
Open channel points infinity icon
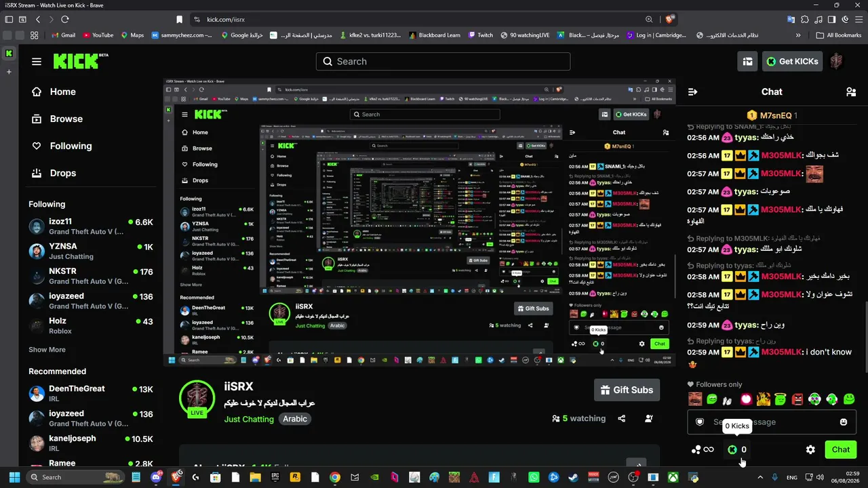click(x=703, y=449)
